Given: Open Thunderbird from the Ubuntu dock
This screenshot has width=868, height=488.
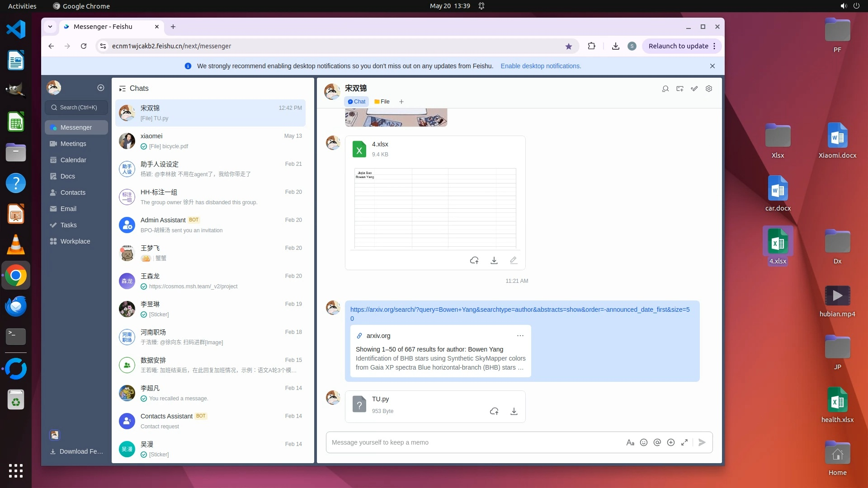Looking at the screenshot, I should coord(16,306).
